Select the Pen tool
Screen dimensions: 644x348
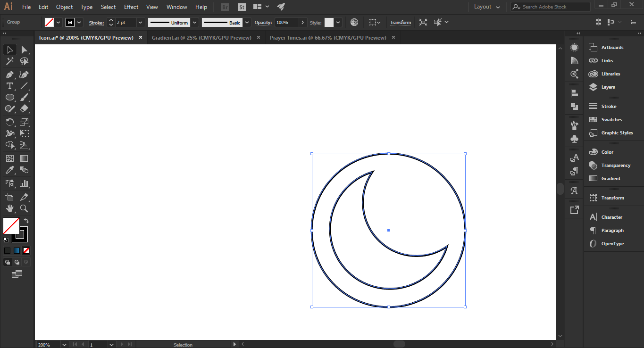point(9,75)
